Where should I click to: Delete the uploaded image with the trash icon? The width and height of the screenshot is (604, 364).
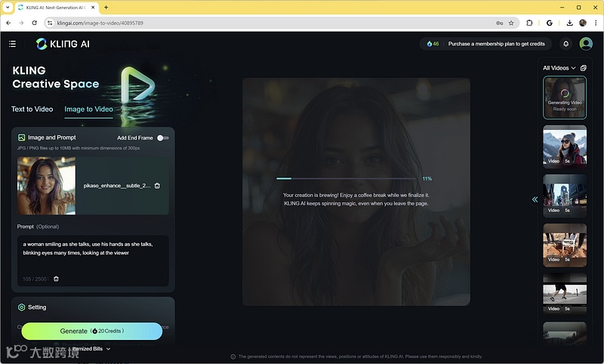tap(157, 186)
